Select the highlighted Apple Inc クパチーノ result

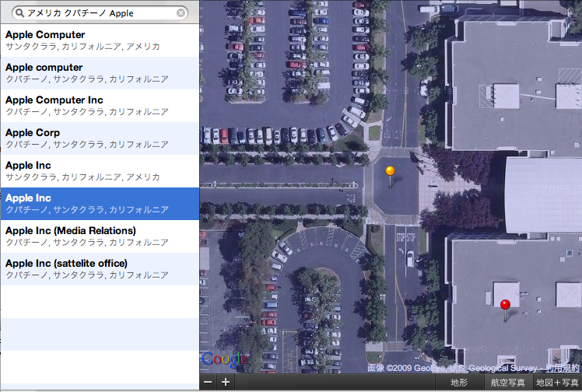(x=100, y=204)
